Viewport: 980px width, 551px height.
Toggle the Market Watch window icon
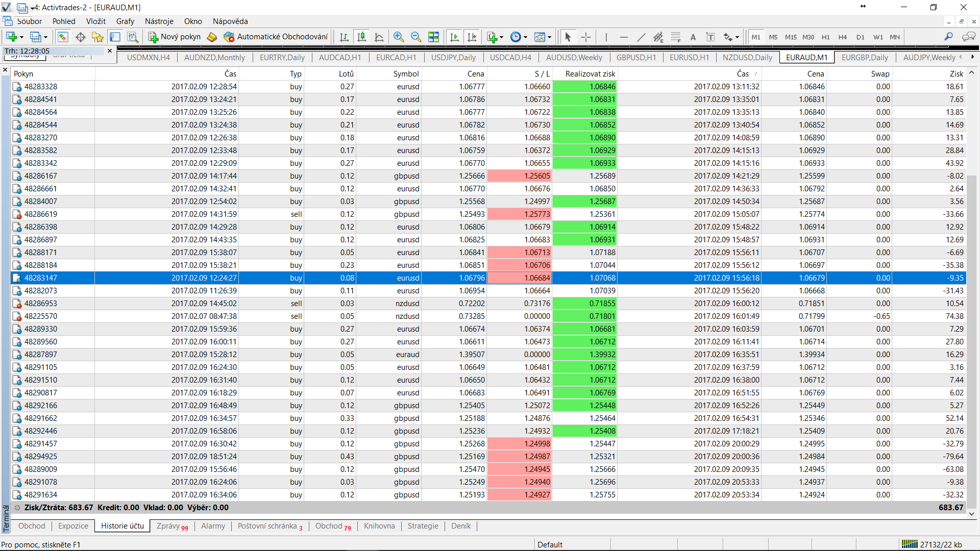[63, 37]
